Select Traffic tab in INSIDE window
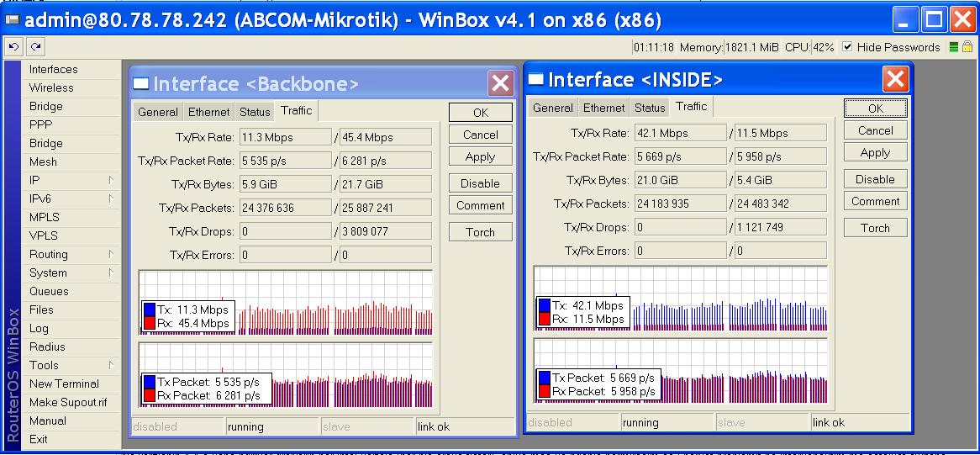980x455 pixels. tap(691, 106)
